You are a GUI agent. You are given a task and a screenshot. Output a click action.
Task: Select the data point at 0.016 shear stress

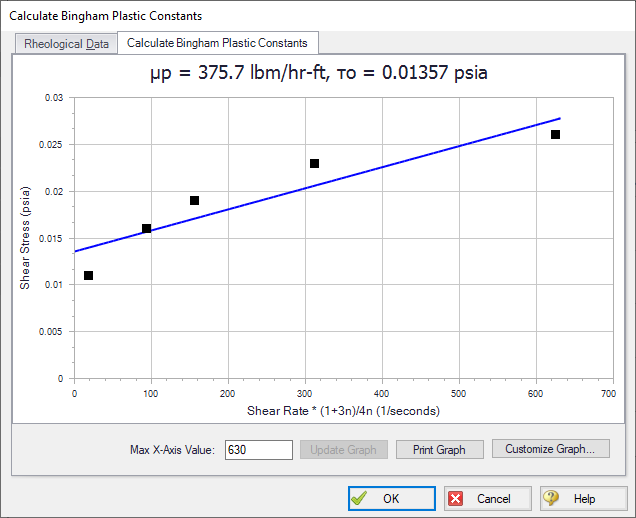[x=147, y=228]
